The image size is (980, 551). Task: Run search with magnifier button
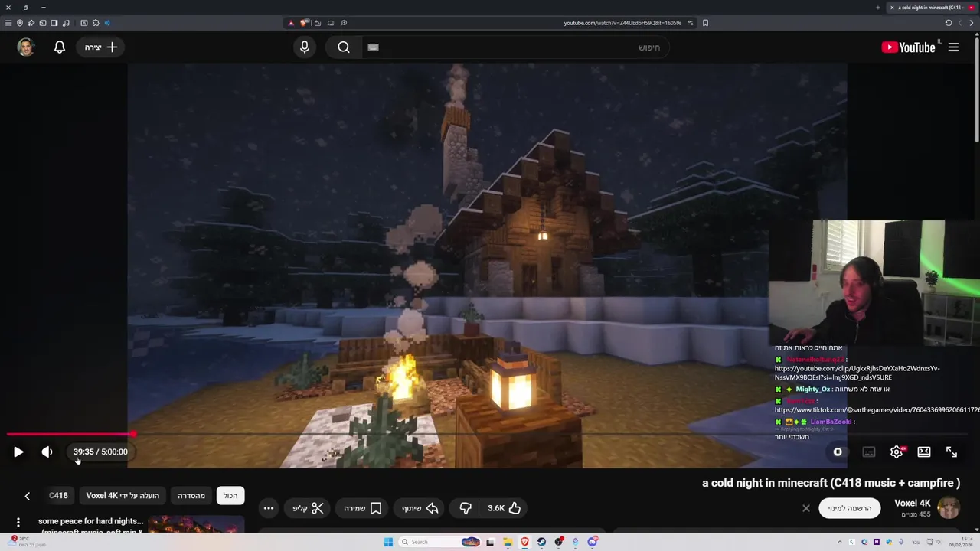click(x=344, y=47)
